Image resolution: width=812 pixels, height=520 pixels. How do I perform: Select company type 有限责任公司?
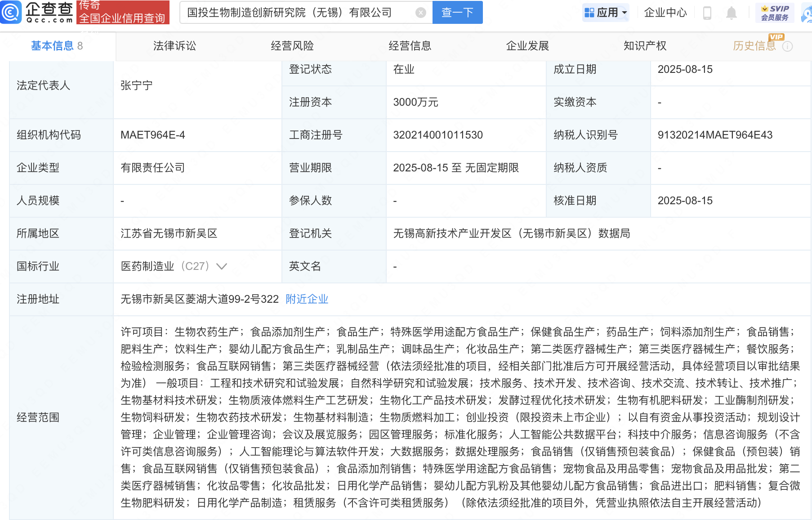coord(153,168)
